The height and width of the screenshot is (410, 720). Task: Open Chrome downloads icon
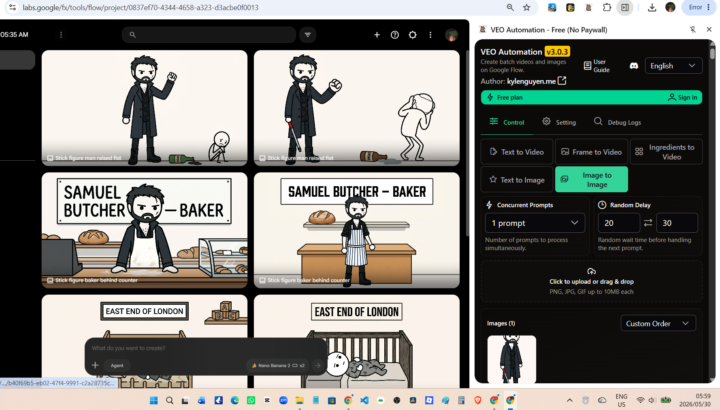coord(652,7)
